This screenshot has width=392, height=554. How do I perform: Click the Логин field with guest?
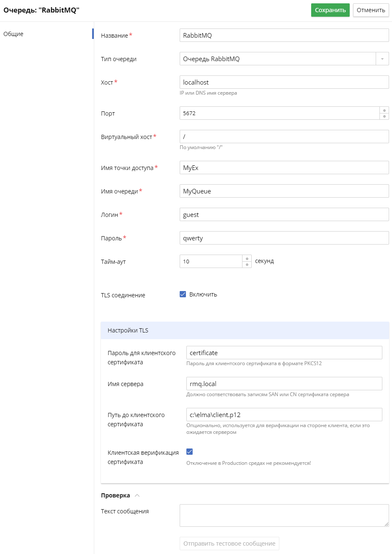(x=284, y=214)
